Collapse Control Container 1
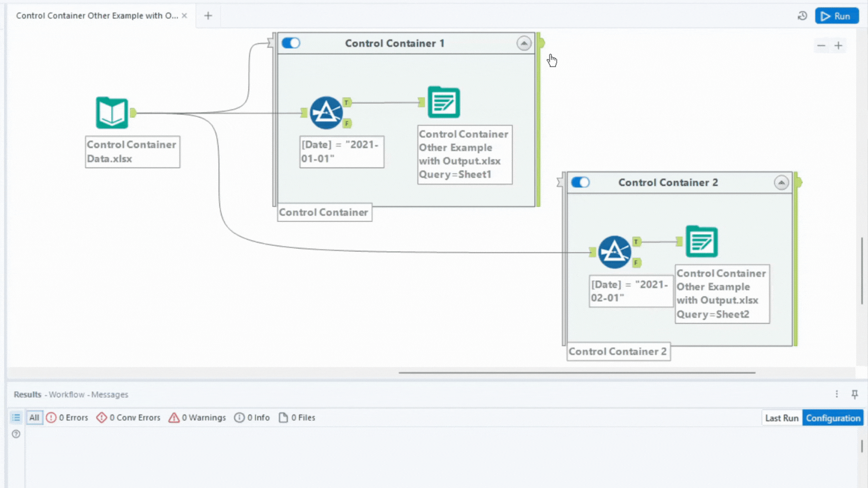Viewport: 868px width, 488px height. tap(524, 43)
